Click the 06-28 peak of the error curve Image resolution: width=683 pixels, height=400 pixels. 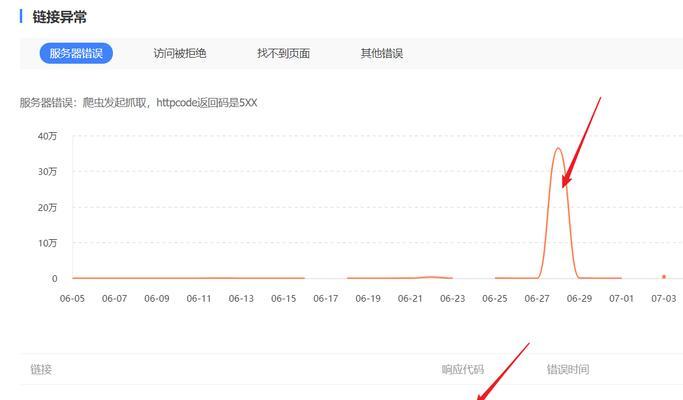(558, 149)
